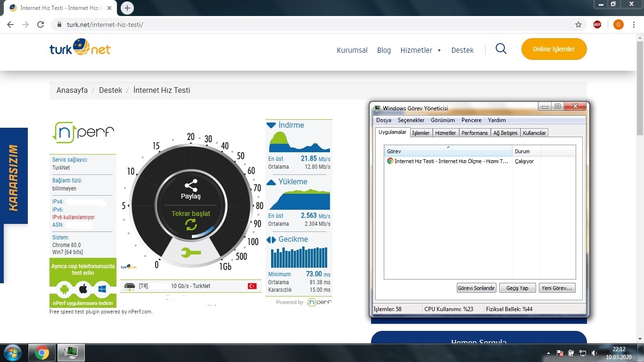The image size is (644, 362).
Task: Click the Action Center flag tray icon
Action: [x=560, y=353]
